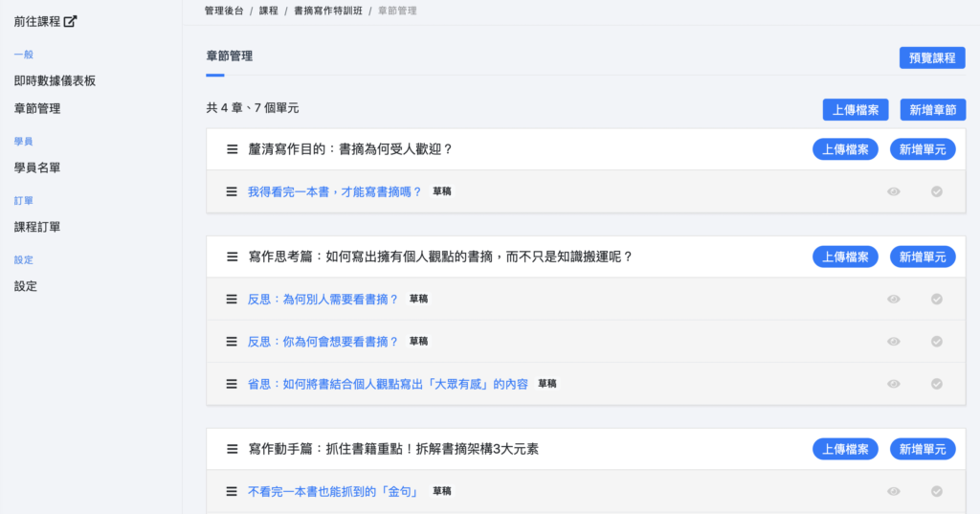Click drag handle for unit 反思：為何別人需要看書摘
This screenshot has height=514, width=980.
click(x=232, y=299)
